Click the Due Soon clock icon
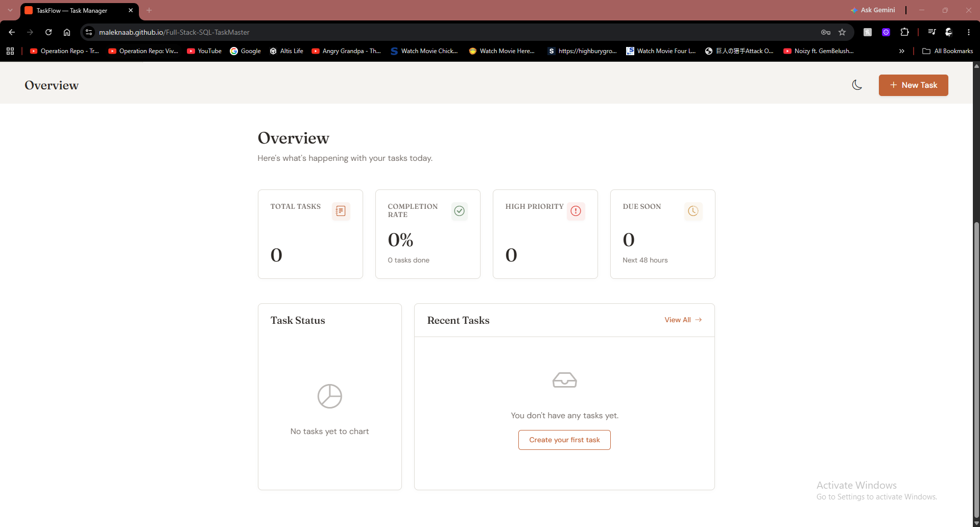This screenshot has height=527, width=980. click(x=693, y=211)
